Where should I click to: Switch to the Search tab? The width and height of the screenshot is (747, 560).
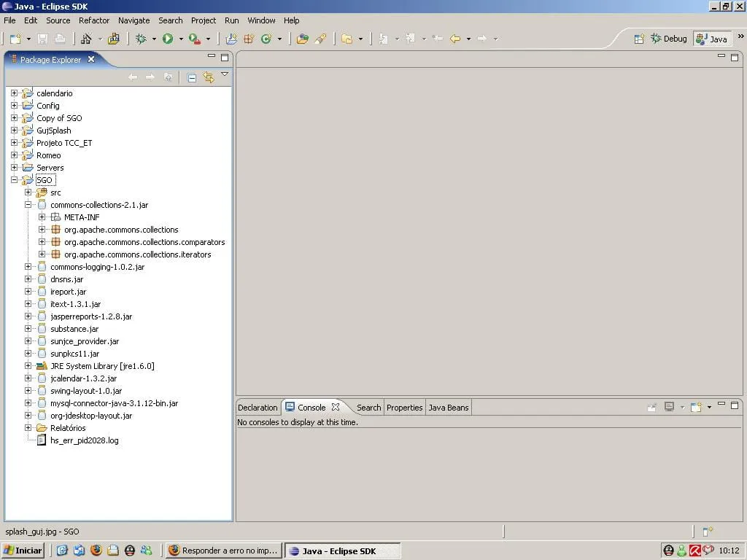[368, 408]
